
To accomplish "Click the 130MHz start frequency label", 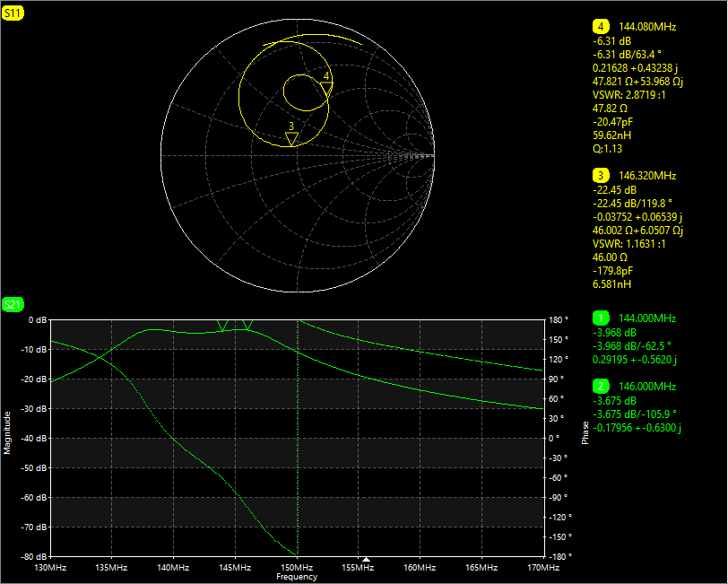I will click(x=50, y=567).
